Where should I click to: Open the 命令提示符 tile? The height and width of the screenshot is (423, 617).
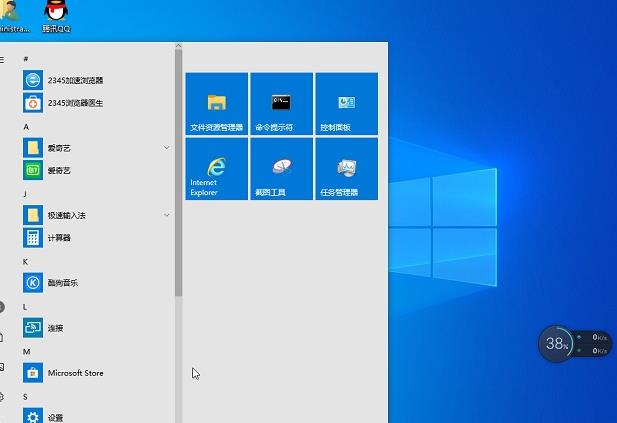click(282, 103)
